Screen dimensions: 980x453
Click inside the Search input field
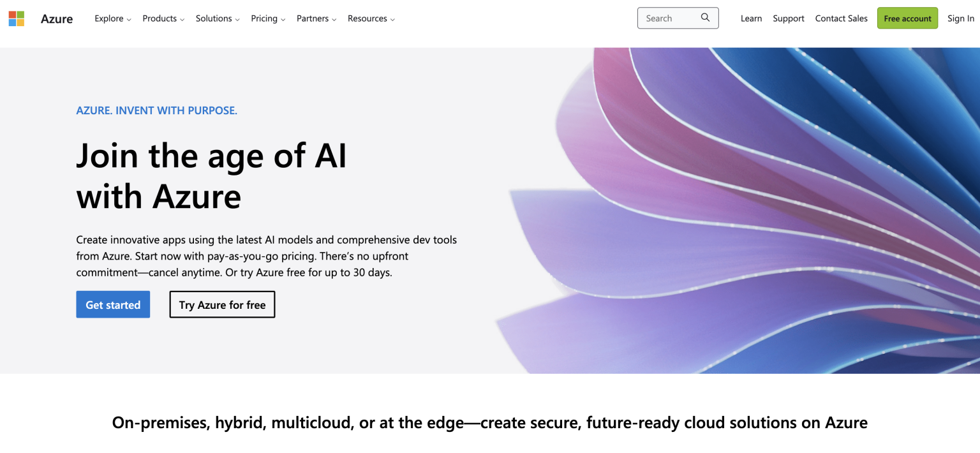667,18
